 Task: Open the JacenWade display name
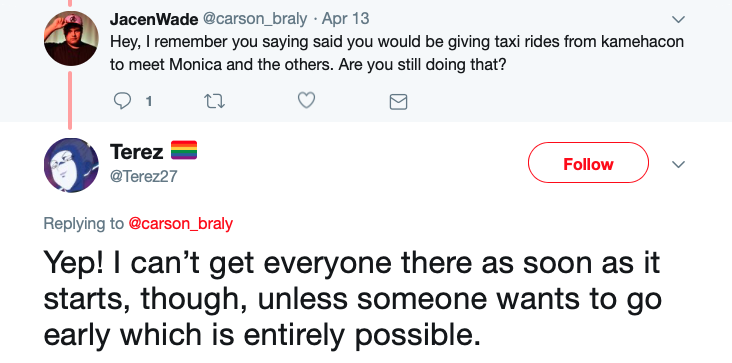click(x=154, y=19)
